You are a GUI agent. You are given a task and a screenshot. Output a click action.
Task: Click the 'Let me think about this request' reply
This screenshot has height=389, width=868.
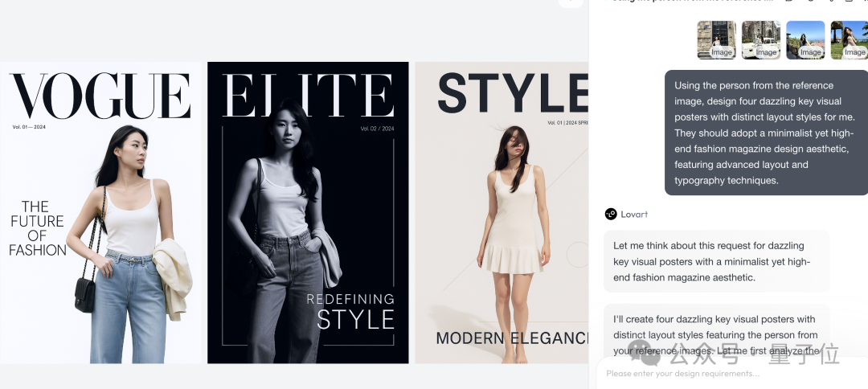(716, 261)
